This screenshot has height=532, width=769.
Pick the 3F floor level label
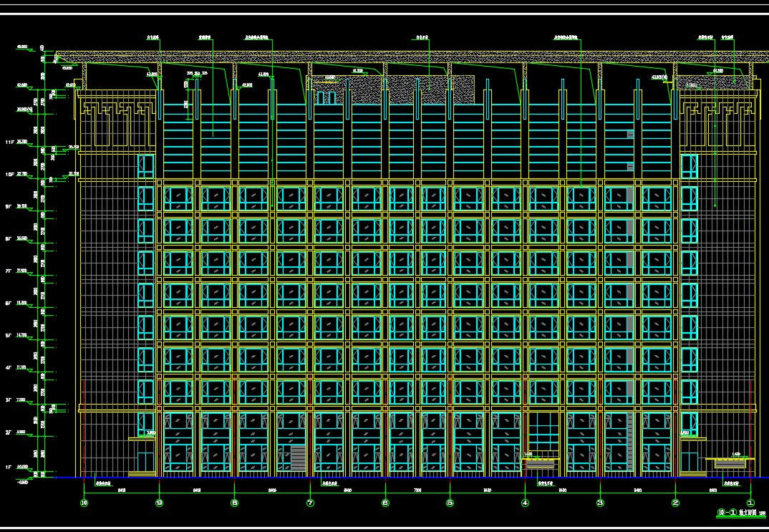click(9, 400)
